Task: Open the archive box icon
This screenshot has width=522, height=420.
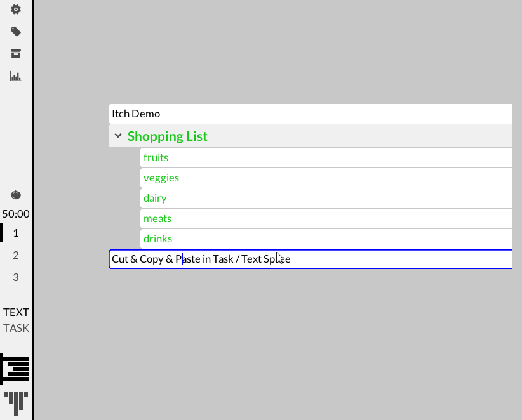Action: [16, 54]
